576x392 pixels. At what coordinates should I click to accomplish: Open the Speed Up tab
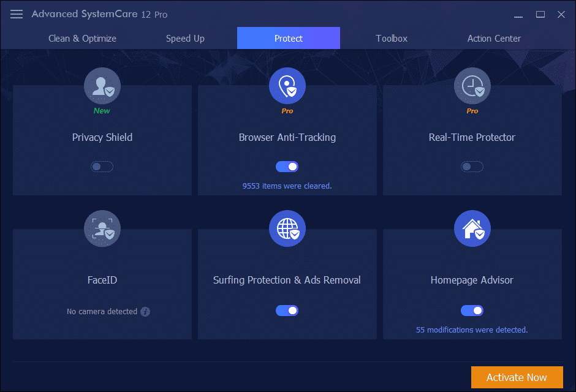(185, 38)
